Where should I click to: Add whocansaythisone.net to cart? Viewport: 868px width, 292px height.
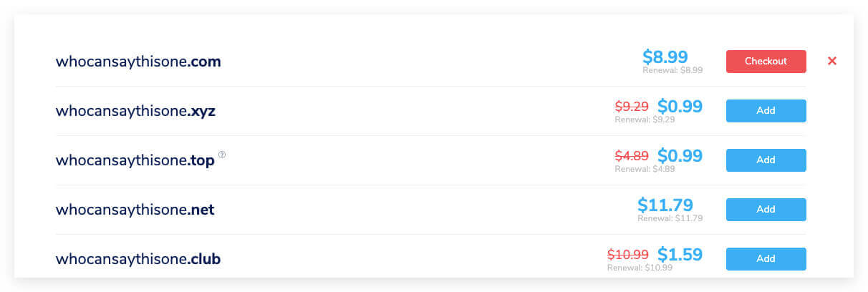(x=766, y=210)
